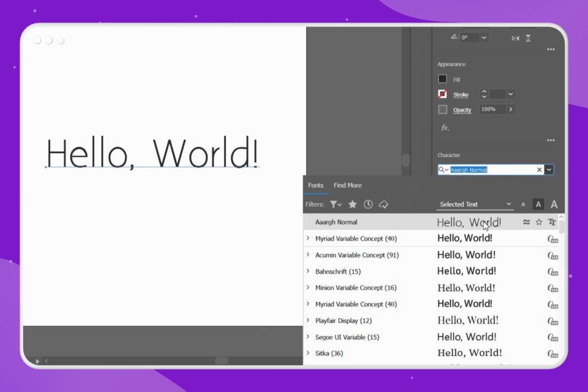Expand the Playfair Display font family
This screenshot has width=588, height=392.
coord(308,321)
